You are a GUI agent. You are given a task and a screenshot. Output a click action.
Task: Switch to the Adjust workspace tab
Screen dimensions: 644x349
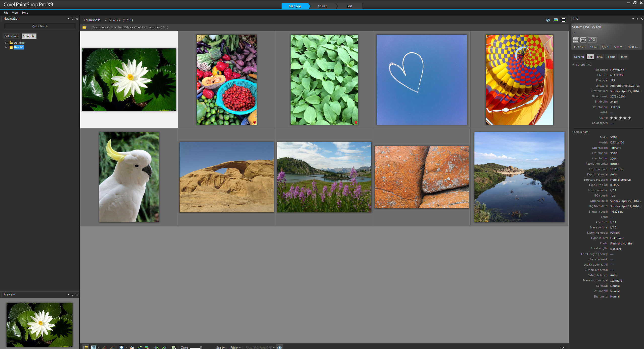(322, 6)
